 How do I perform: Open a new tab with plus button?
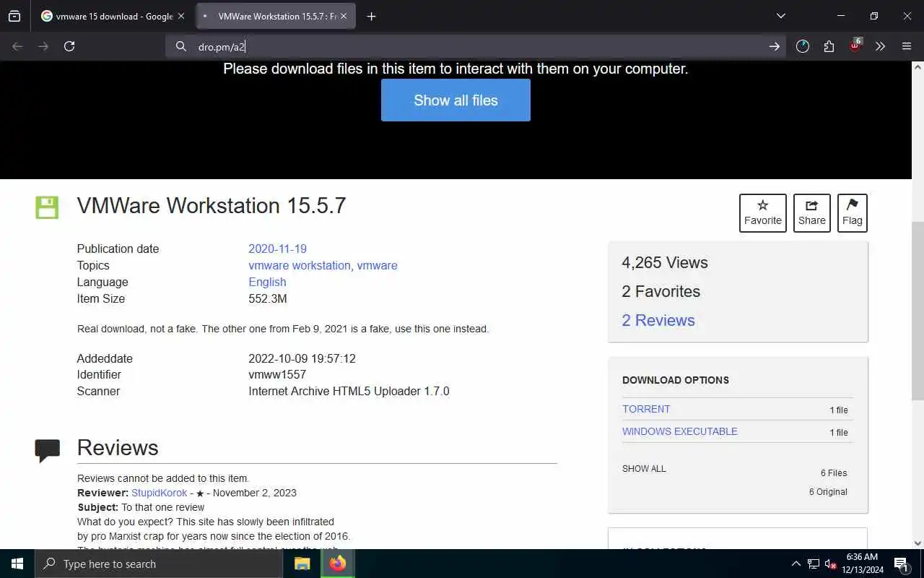point(371,16)
